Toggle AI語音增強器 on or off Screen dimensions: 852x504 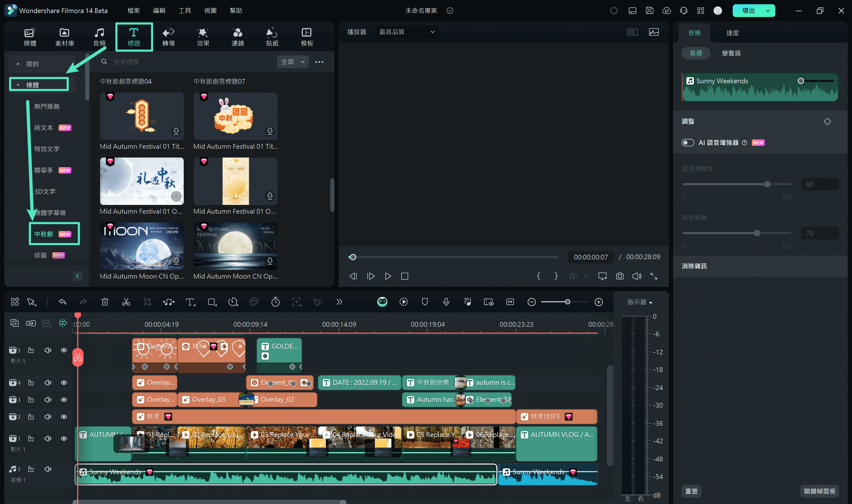tap(688, 142)
